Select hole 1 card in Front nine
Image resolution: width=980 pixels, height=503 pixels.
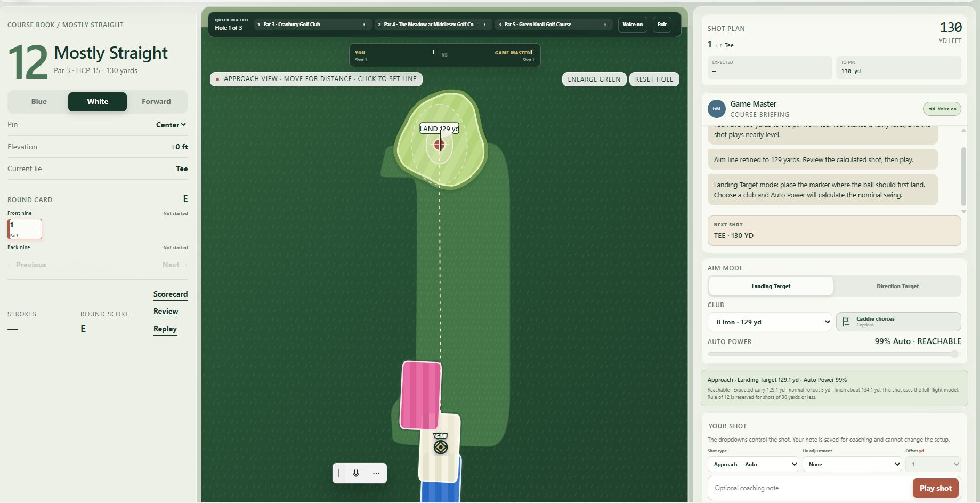tap(25, 229)
